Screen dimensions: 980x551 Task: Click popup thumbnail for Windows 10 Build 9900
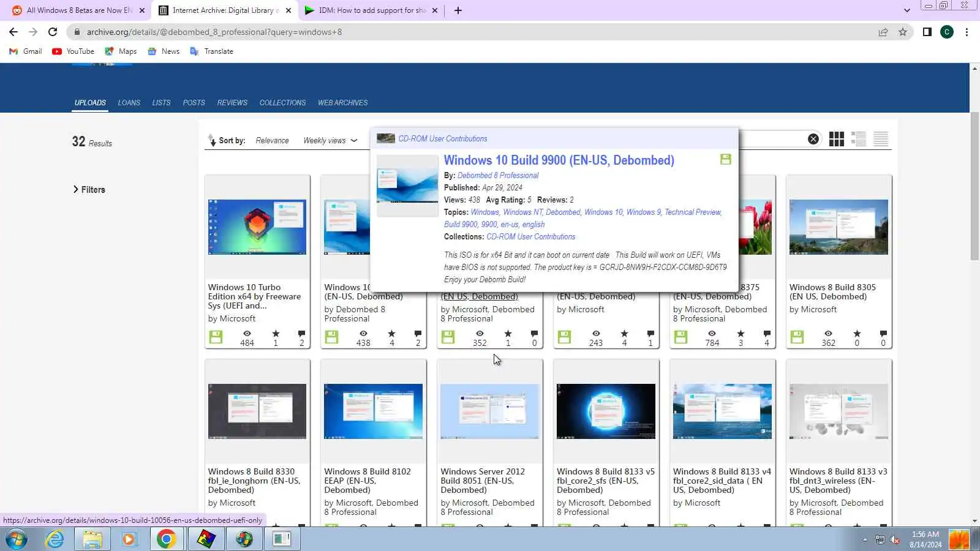(407, 186)
